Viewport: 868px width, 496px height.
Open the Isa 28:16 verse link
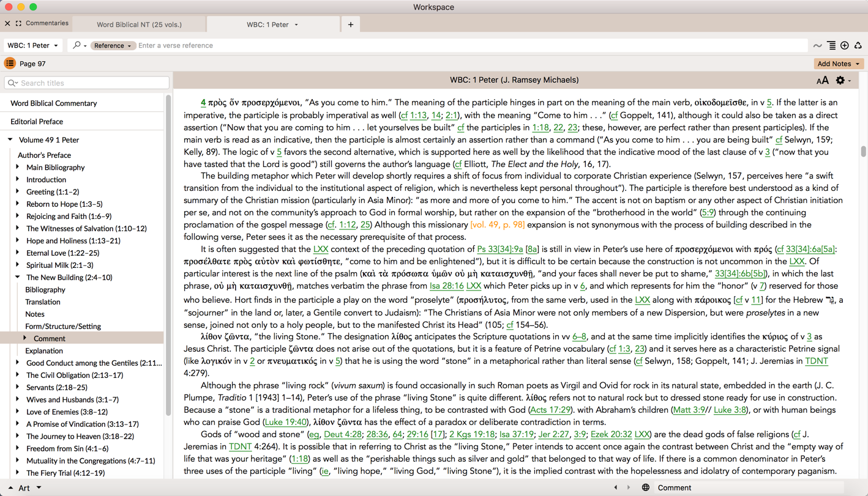[446, 286]
